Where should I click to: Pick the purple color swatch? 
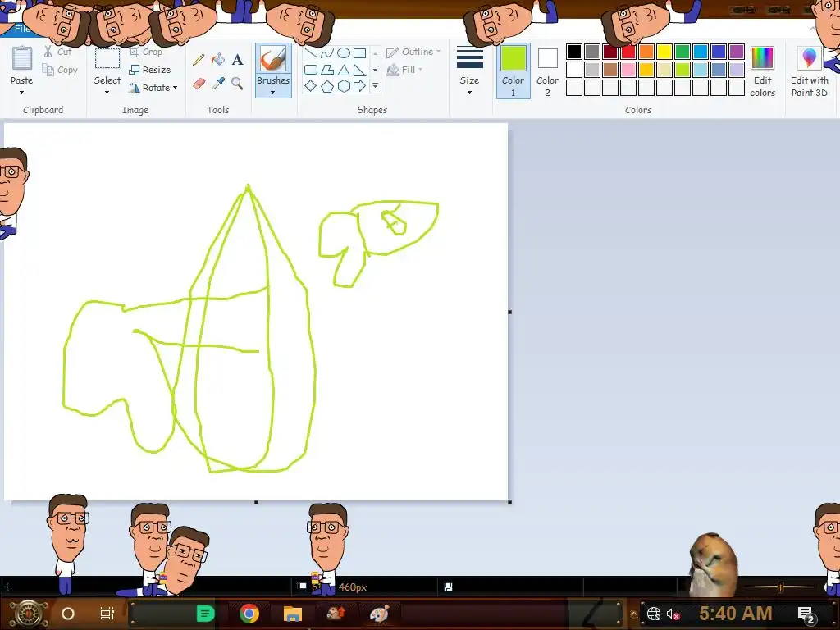click(x=737, y=52)
